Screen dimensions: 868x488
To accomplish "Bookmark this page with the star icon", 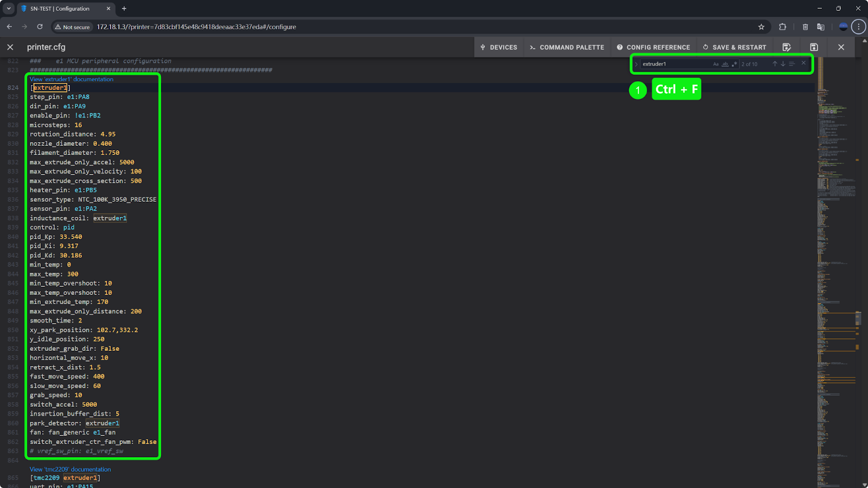I will (x=761, y=27).
